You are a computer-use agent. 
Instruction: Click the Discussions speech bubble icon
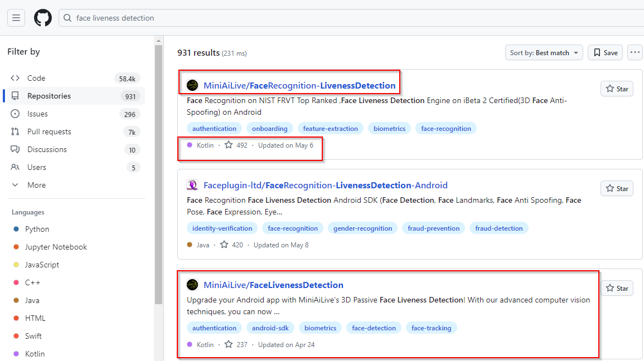(15, 149)
